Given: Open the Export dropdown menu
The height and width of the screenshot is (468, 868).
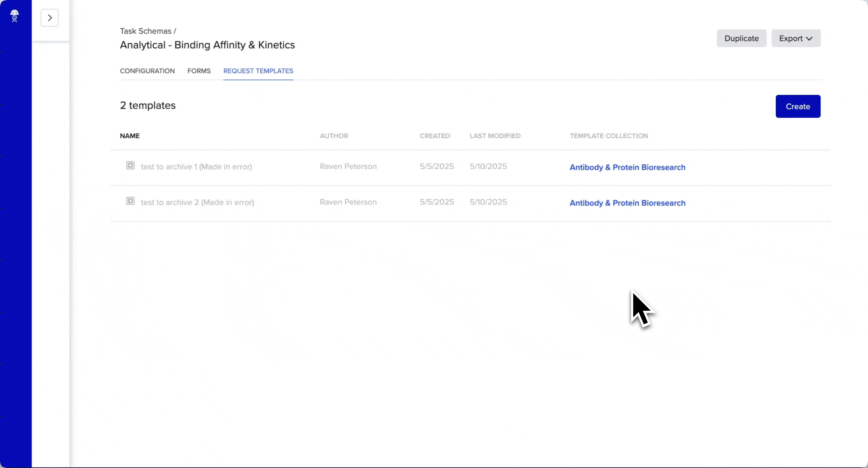Looking at the screenshot, I should 795,38.
